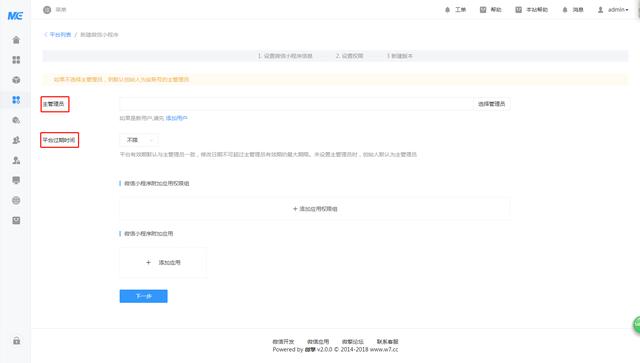The width and height of the screenshot is (640, 363).
Task: Open 消息 messages in the top bar
Action: 573,9
